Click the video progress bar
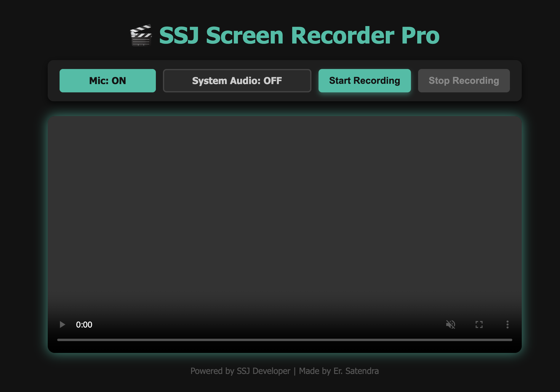 [x=285, y=340]
